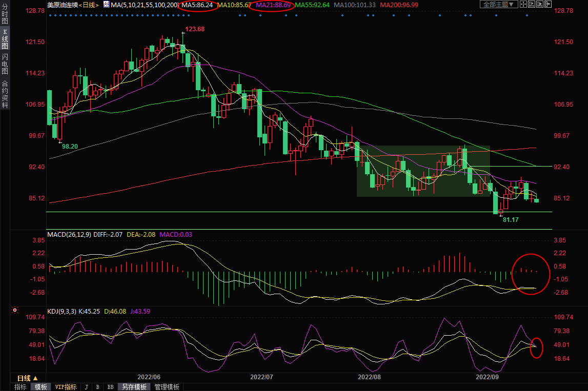The height and width of the screenshot is (391, 588).
Task: Click the grid layout icon at top right
Action: 524,4
